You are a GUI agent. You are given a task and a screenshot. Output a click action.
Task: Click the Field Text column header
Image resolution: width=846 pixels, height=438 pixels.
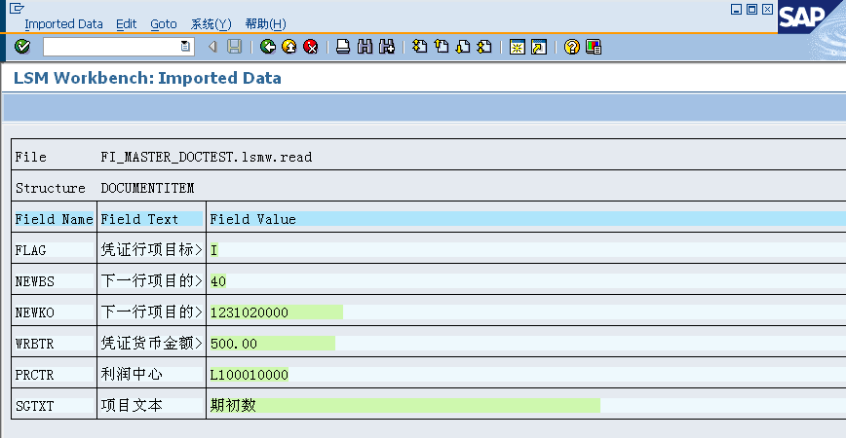(151, 219)
